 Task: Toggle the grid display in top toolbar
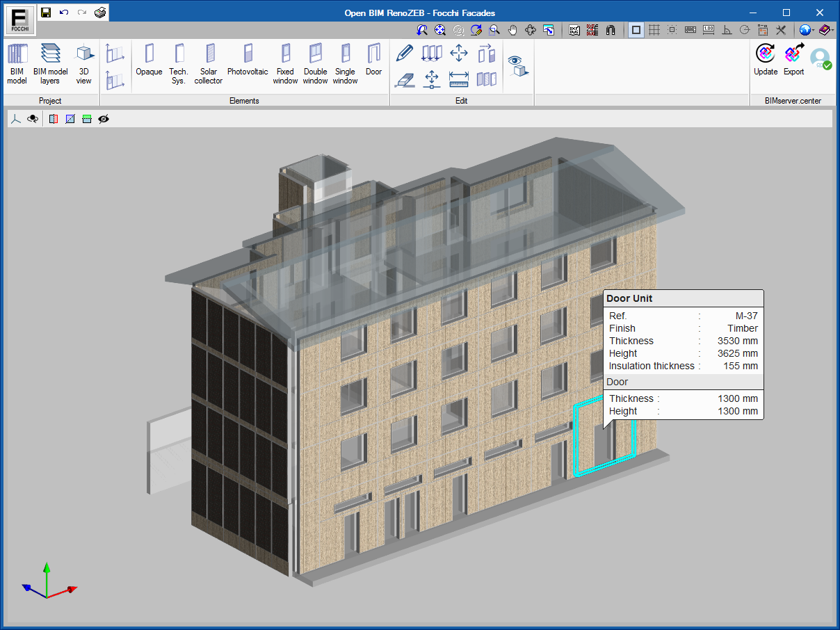pyautogui.click(x=654, y=30)
